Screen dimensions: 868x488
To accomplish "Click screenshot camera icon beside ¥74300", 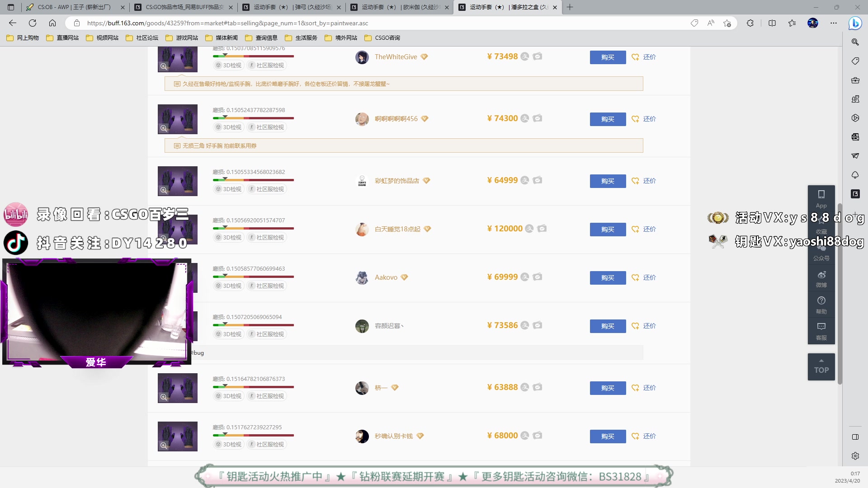I will pos(537,118).
